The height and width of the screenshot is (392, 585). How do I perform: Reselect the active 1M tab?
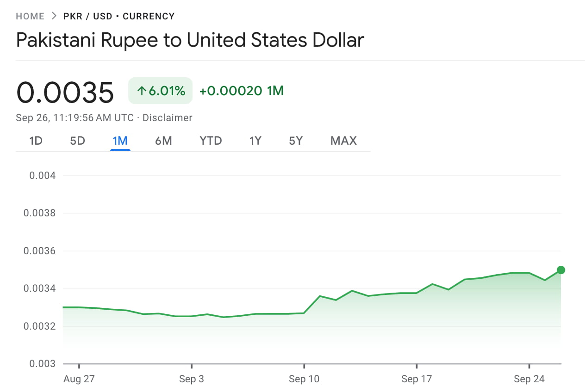[120, 141]
